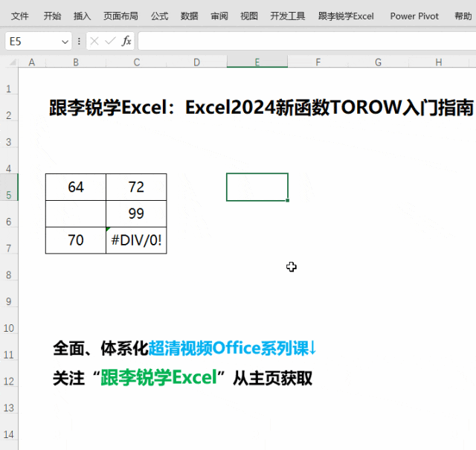Click the three-dot handle beside Name Box

[79, 41]
